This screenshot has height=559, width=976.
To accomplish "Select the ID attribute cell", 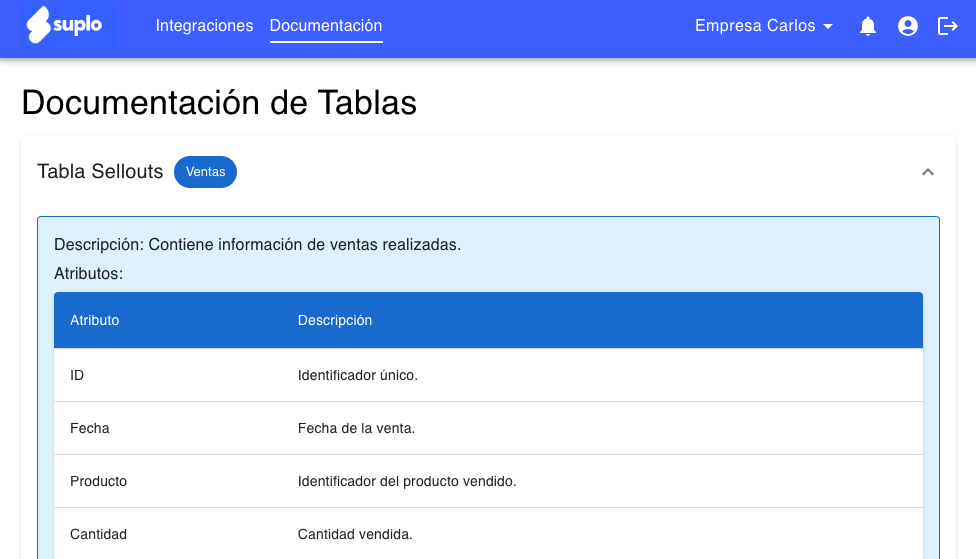I will [77, 375].
